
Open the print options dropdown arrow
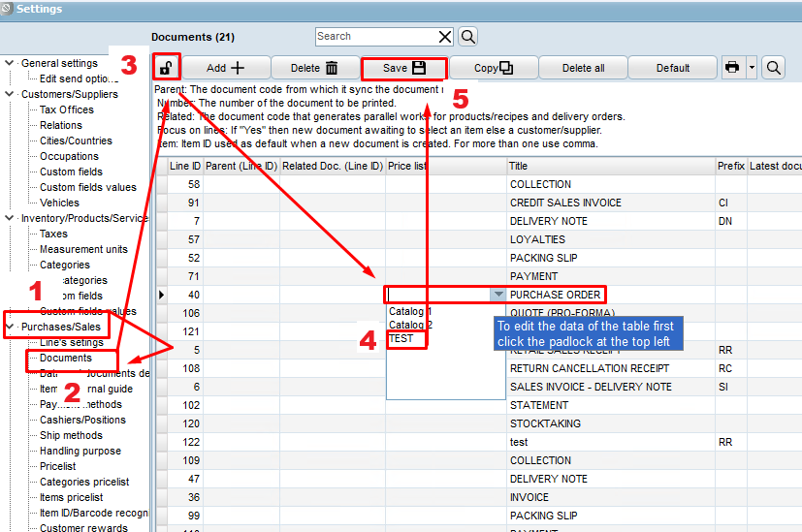pos(751,68)
